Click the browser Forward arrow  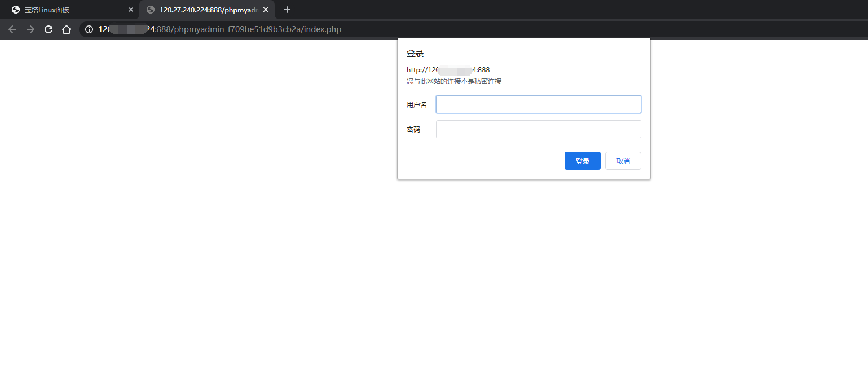[x=30, y=29]
